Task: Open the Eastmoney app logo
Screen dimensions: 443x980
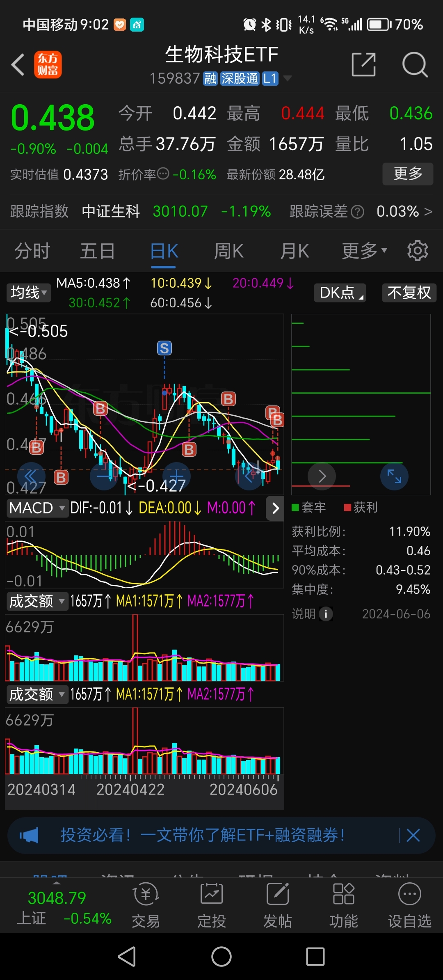Action: 48,64
